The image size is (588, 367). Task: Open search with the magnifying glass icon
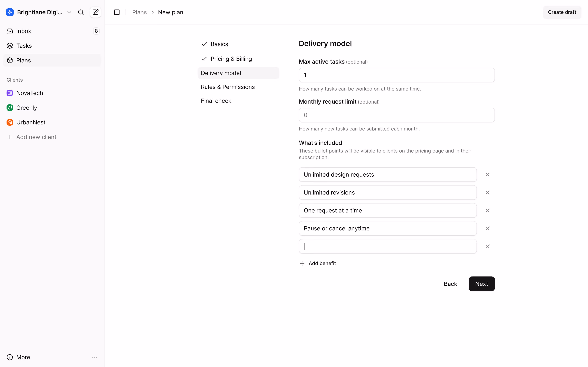pyautogui.click(x=81, y=12)
